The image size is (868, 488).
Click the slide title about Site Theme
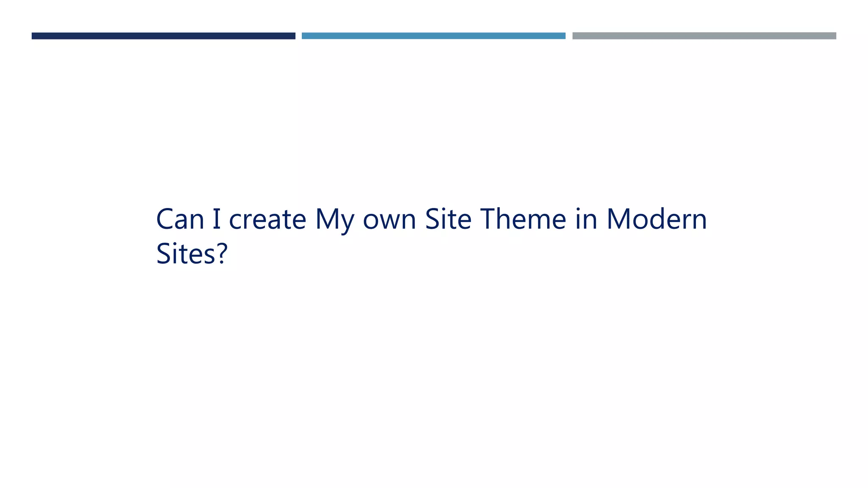431,236
